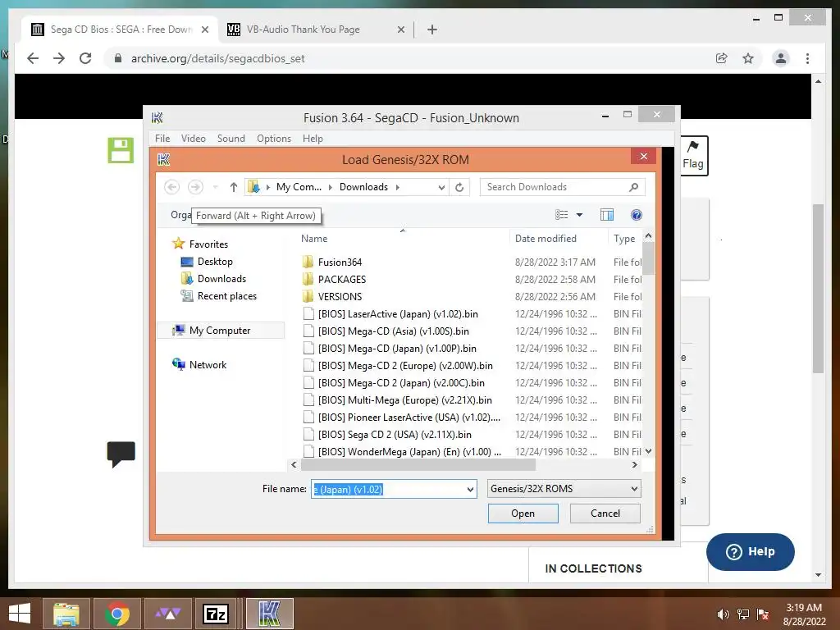Open File Explorer from the taskbar

(66, 614)
